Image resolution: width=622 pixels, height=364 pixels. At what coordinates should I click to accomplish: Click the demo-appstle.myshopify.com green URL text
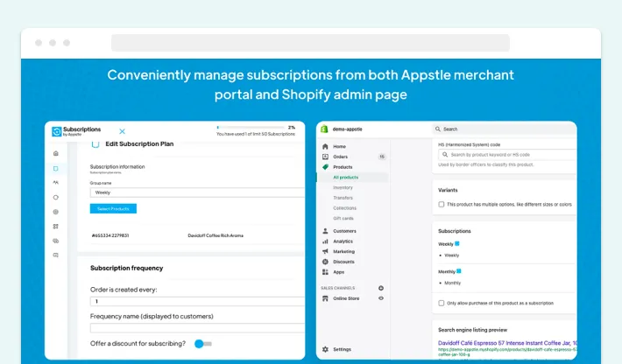[x=507, y=350]
